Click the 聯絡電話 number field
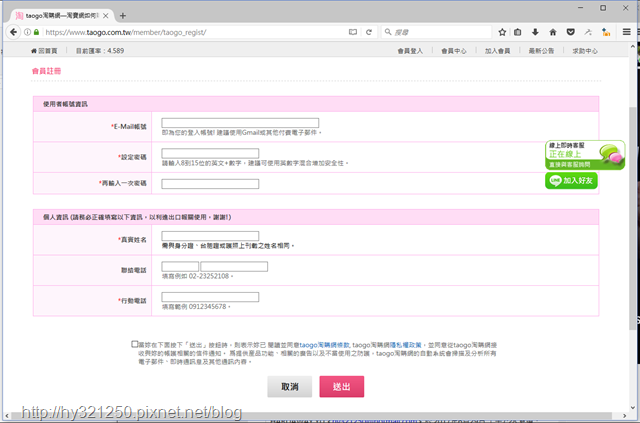 [x=234, y=267]
